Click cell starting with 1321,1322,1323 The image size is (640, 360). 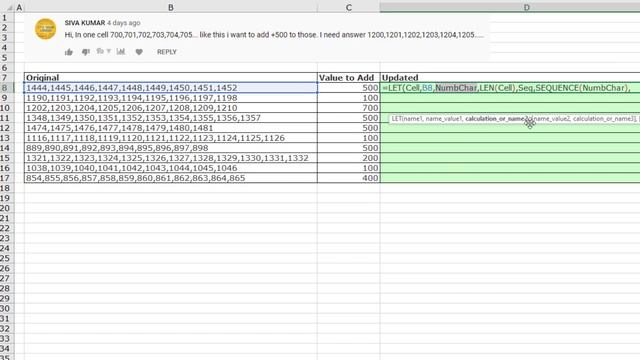tap(171, 158)
